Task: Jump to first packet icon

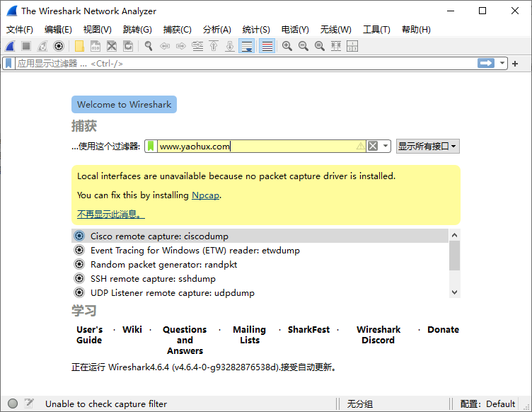Action: click(x=214, y=46)
